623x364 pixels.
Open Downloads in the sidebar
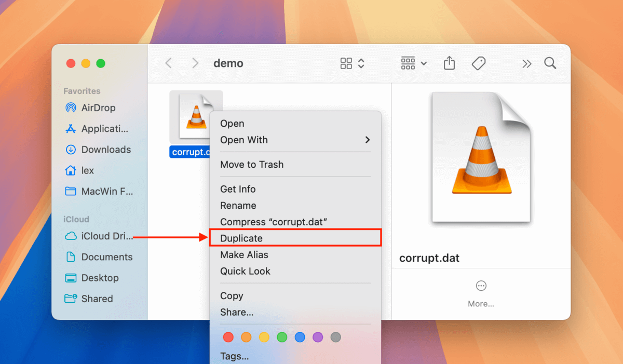98,150
